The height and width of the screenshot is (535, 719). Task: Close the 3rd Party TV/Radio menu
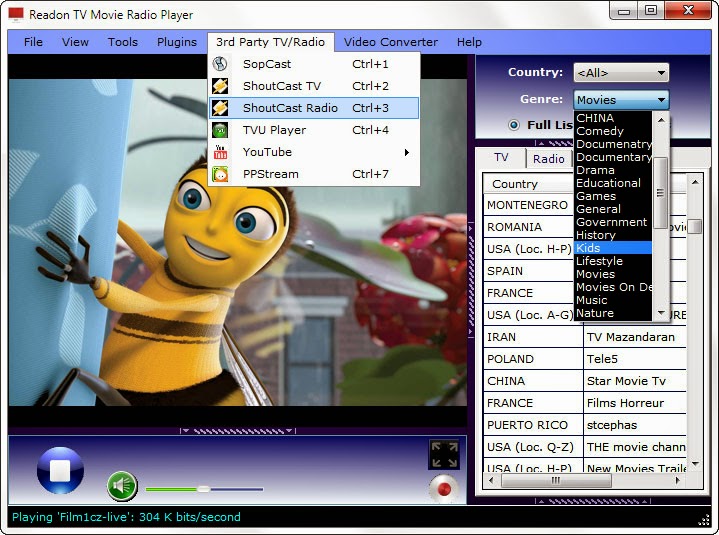pyautogui.click(x=271, y=42)
